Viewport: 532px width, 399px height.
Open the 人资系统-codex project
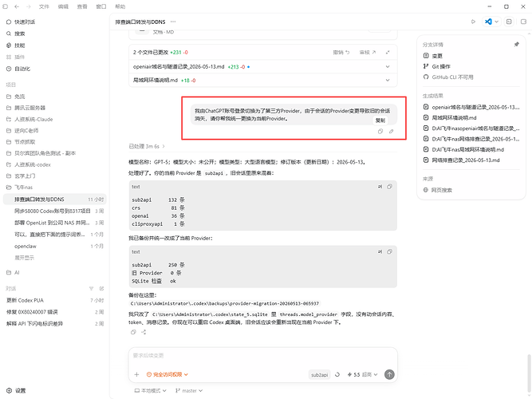(54, 164)
